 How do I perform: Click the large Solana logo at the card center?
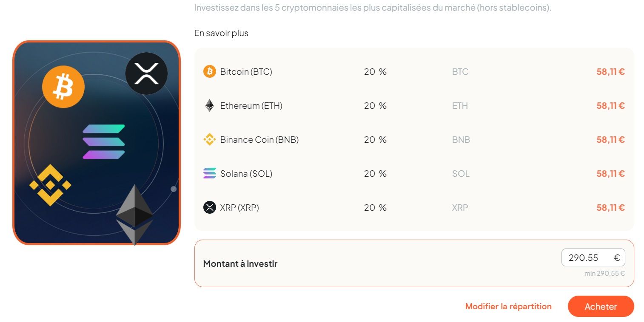[x=104, y=142]
